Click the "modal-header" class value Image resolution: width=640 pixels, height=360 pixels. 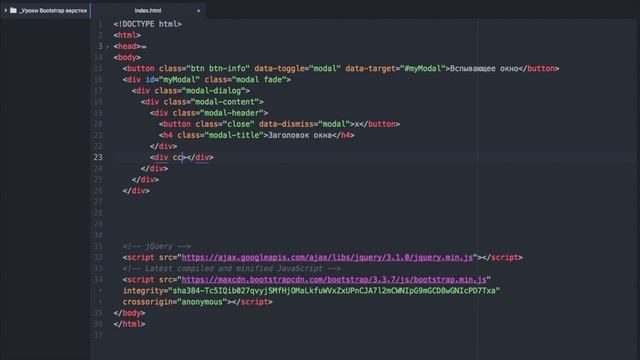[x=232, y=113]
